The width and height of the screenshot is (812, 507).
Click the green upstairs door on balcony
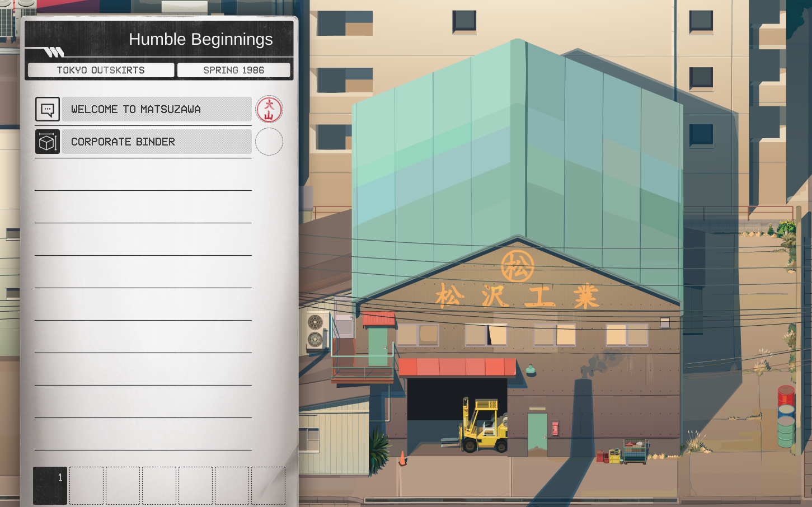(x=378, y=347)
